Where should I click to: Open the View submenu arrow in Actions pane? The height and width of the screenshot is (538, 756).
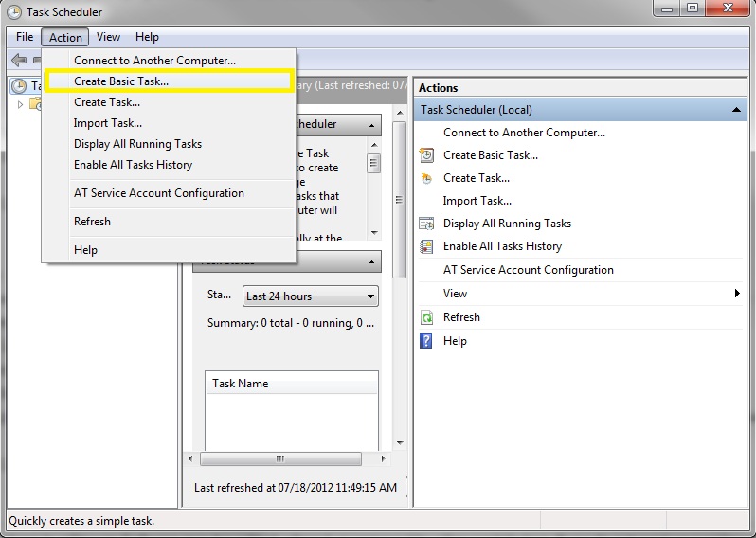[x=737, y=294]
